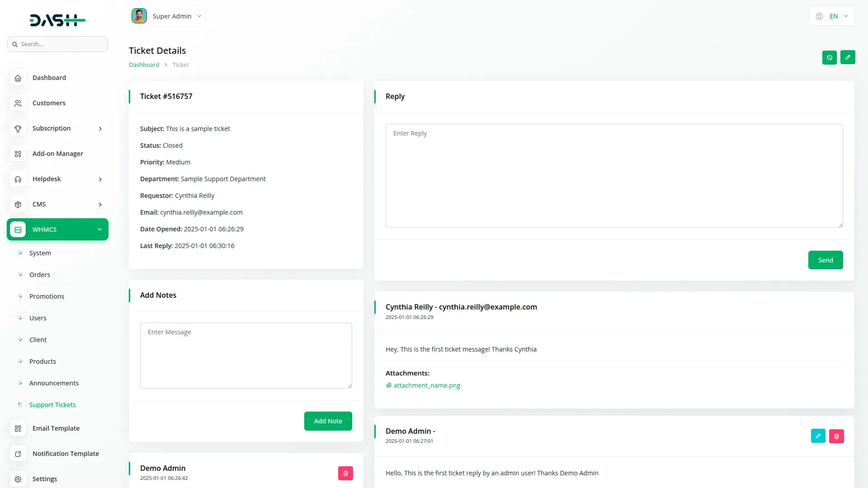Open the EN language dropdown

(833, 16)
